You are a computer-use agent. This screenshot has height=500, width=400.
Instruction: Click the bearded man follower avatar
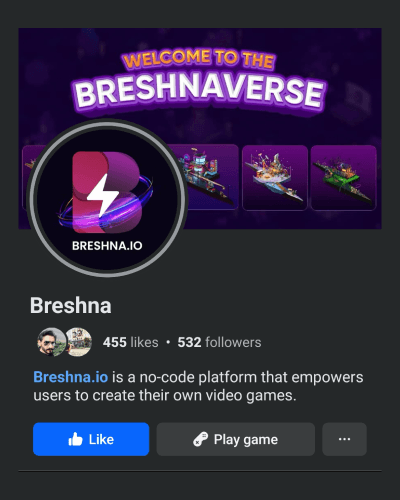coord(51,342)
